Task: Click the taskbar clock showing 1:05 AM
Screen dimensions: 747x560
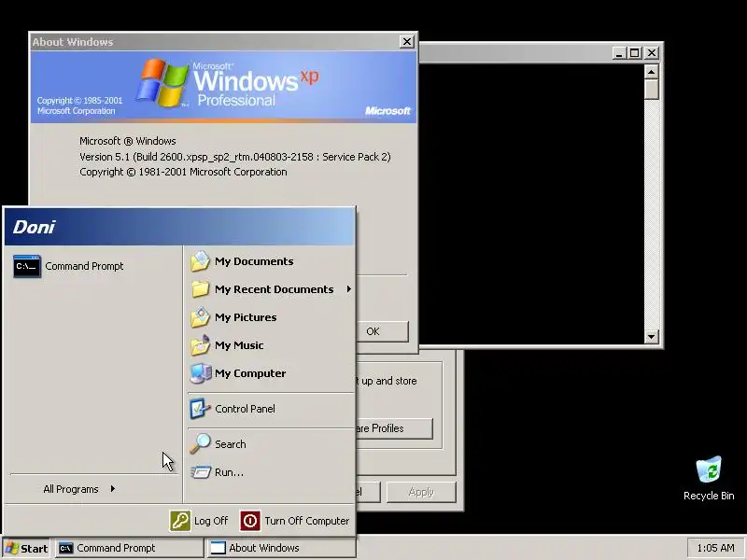Action: [715, 548]
